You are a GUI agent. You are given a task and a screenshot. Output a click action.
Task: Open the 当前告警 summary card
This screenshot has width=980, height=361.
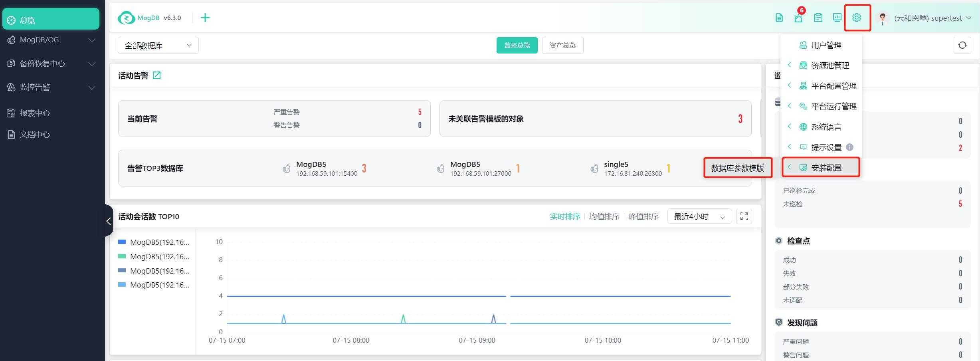[274, 119]
